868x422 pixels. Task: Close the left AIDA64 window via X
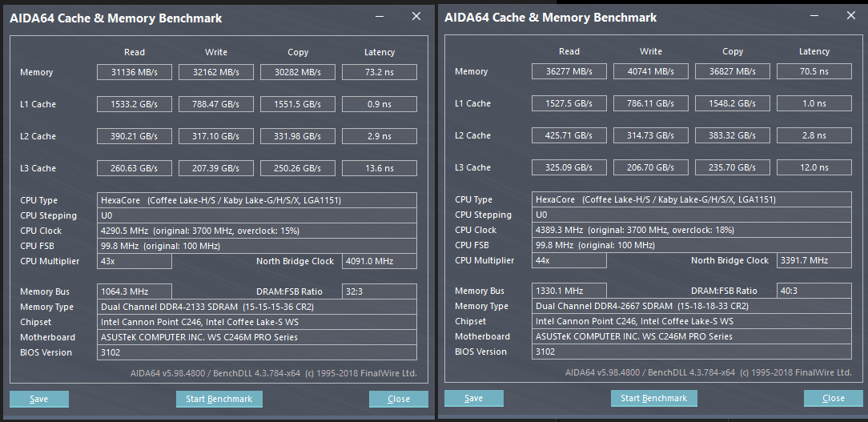pyautogui.click(x=416, y=17)
